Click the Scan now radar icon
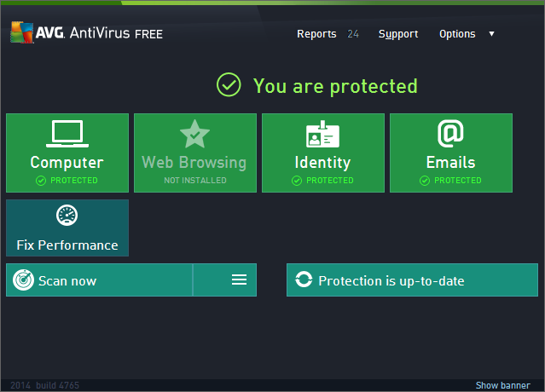Viewport: 545px width, 392px height. (x=23, y=280)
